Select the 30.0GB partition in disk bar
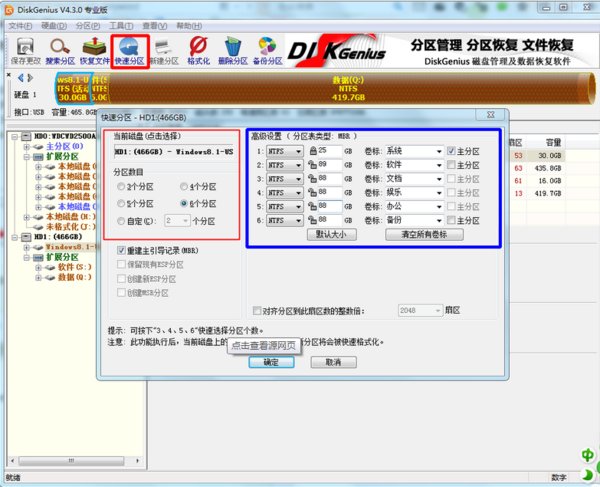Image resolution: width=600 pixels, height=487 pixels. tap(73, 89)
